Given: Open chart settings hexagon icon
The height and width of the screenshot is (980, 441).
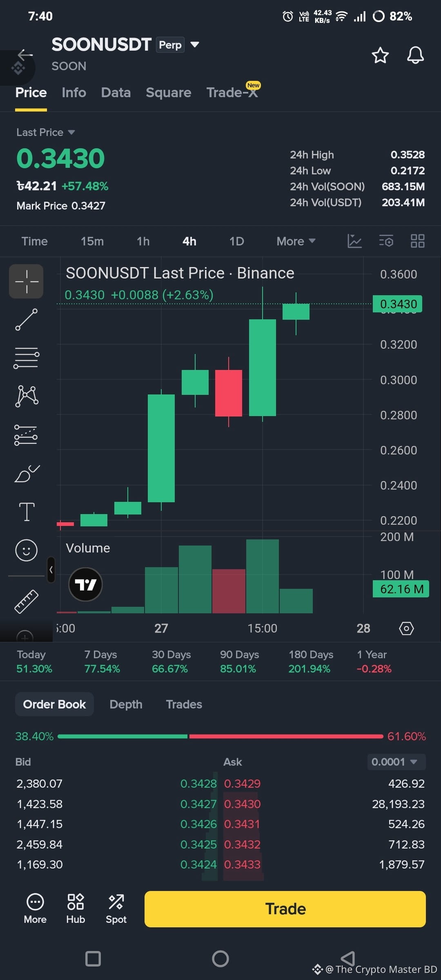Looking at the screenshot, I should pos(406,628).
